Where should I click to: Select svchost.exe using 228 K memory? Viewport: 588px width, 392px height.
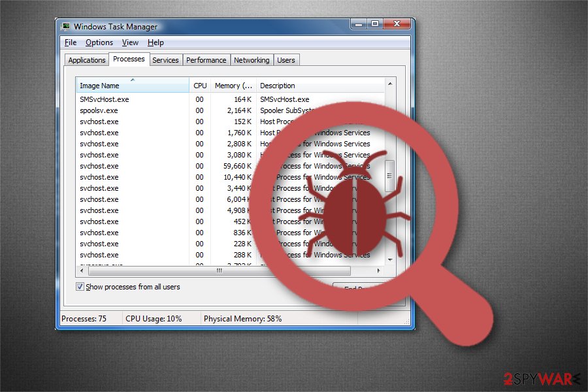point(230,244)
